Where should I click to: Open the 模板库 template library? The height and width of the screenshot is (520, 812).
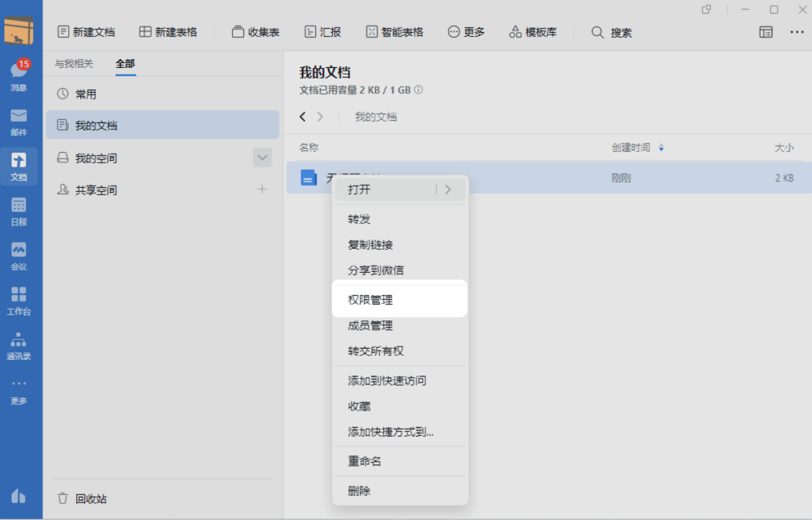[534, 31]
